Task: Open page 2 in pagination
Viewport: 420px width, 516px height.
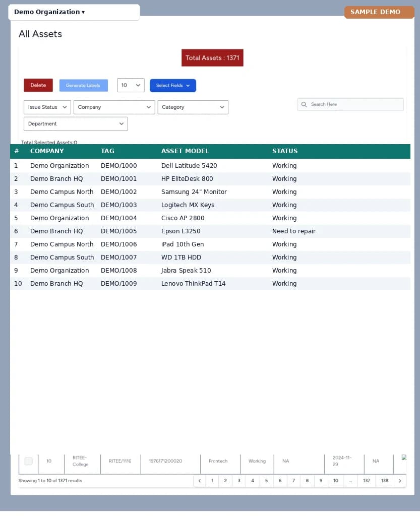Action: (x=225, y=481)
